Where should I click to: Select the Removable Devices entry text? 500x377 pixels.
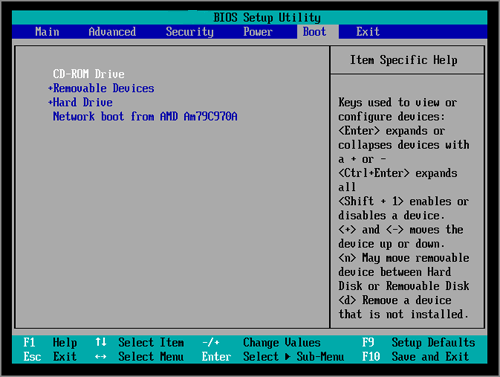point(104,88)
